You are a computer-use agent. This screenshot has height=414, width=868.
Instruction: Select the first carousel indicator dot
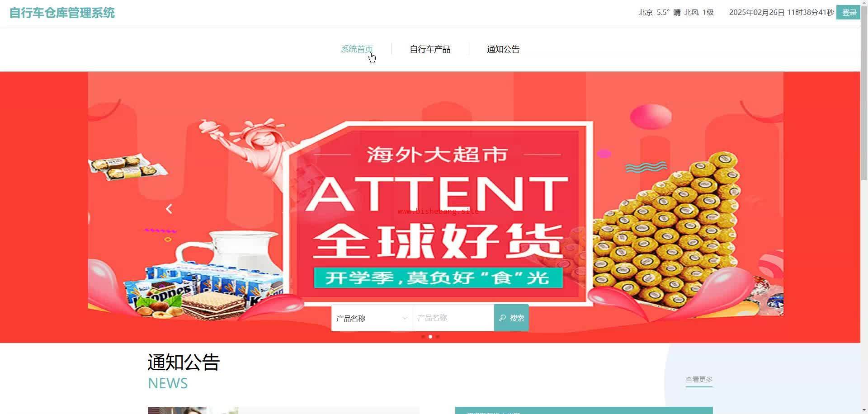[423, 337]
